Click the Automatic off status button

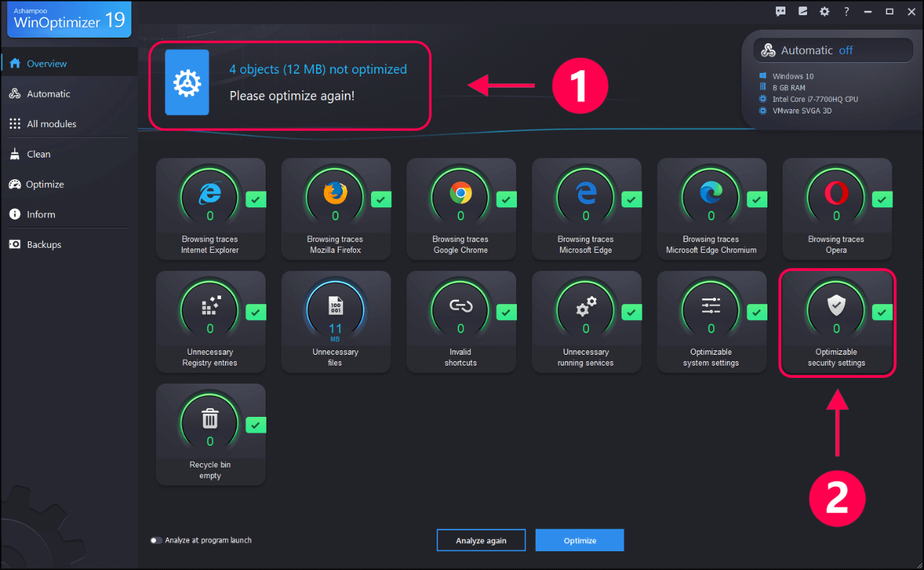tap(834, 51)
